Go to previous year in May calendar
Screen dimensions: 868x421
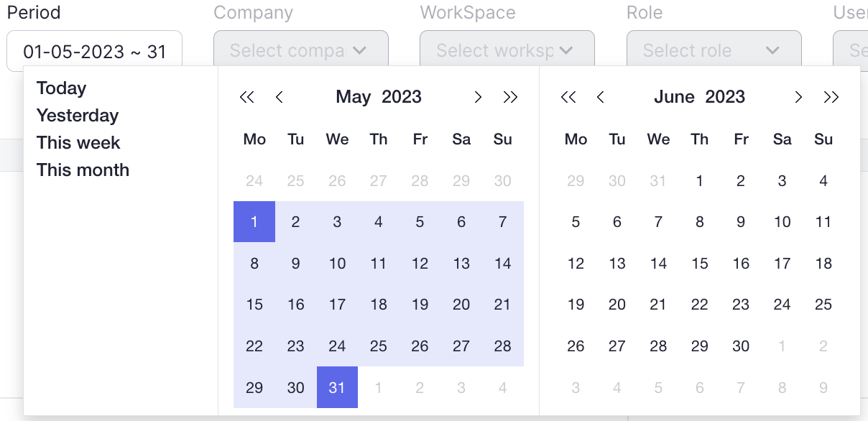(246, 97)
